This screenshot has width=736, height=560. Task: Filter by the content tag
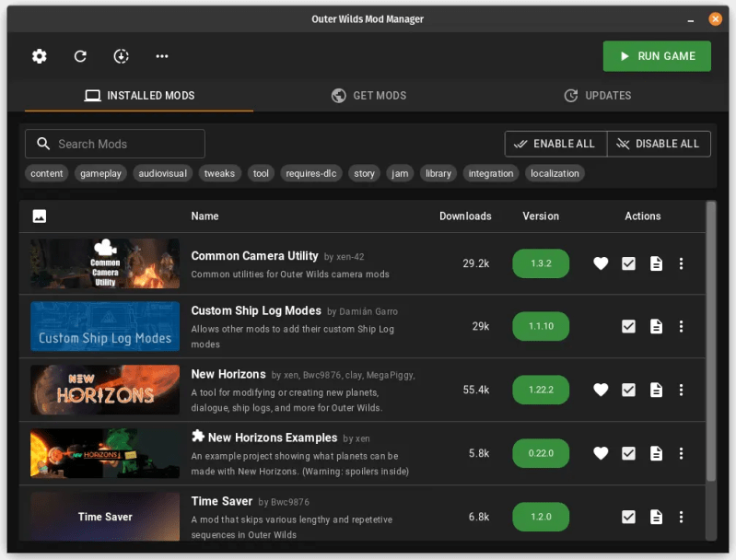(x=46, y=173)
